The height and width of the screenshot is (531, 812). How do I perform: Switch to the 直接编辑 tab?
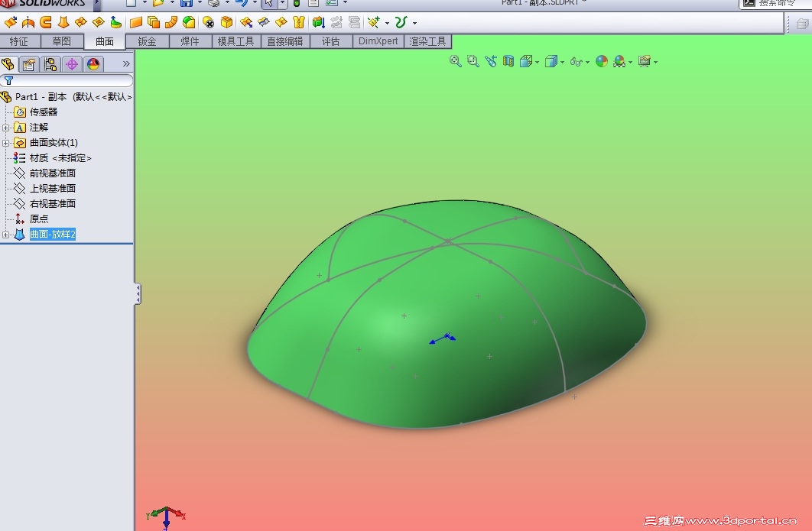tap(285, 41)
